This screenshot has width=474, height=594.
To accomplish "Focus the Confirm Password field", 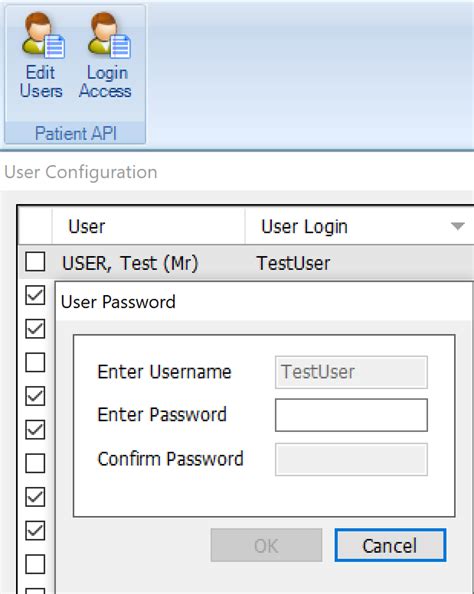I will tap(351, 459).
